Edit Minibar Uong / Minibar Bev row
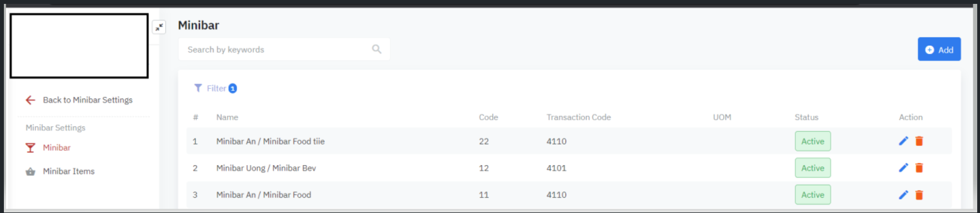The image size is (980, 213). (903, 168)
